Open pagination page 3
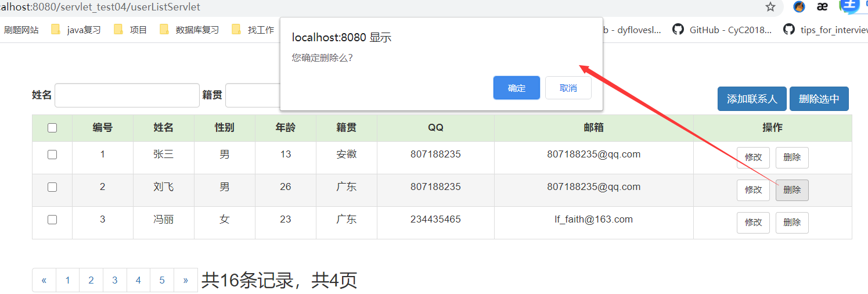Screen dimensions: 868x294 (115, 280)
